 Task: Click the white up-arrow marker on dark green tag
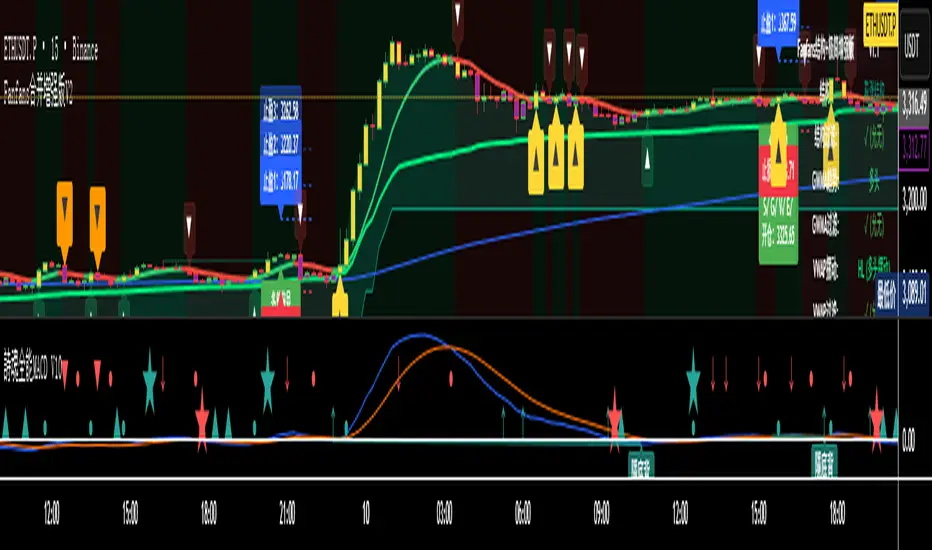click(647, 159)
